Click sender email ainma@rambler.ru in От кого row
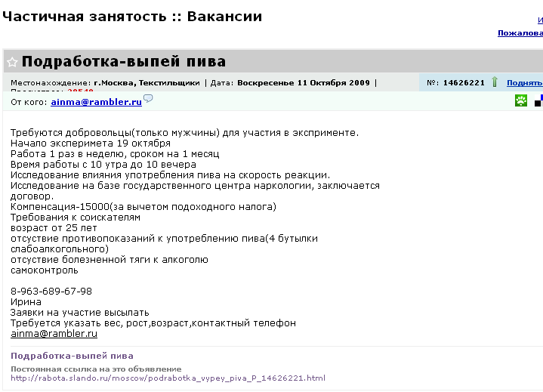The width and height of the screenshot is (543, 392). (96, 102)
